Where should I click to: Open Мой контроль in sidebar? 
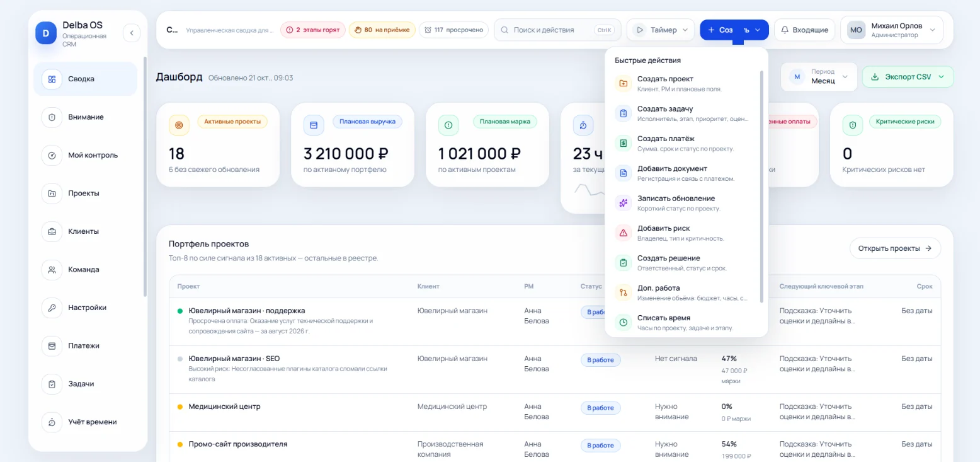pos(85,155)
